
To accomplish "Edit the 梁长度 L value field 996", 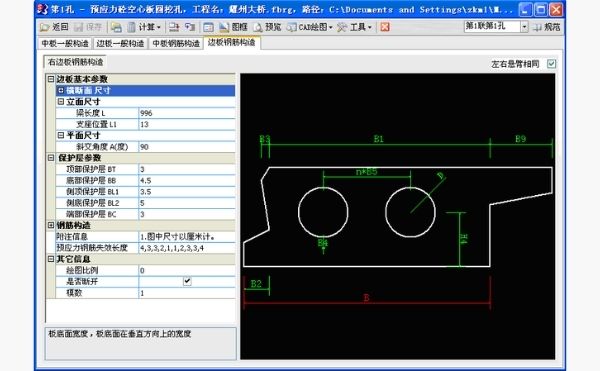I will 187,113.
